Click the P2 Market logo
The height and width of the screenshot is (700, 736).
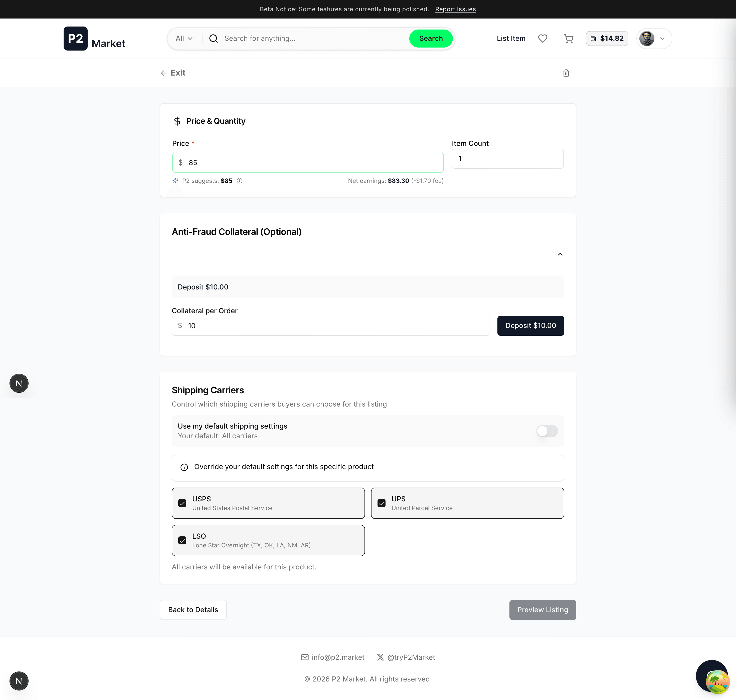[94, 39]
